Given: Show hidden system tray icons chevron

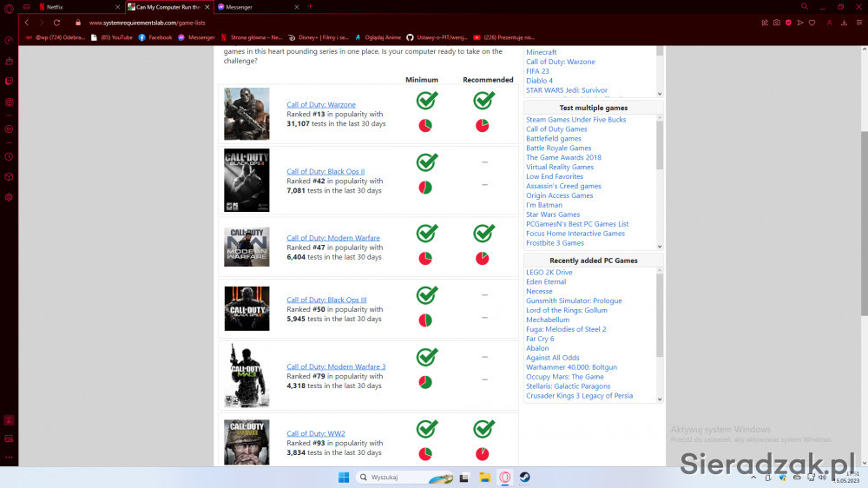Looking at the screenshot, I should click(753, 477).
